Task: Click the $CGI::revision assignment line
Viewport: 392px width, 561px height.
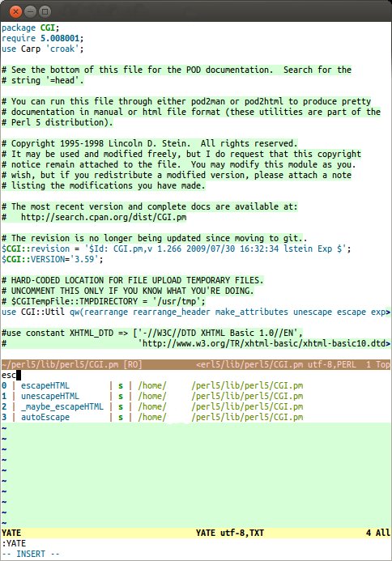Action: point(176,249)
